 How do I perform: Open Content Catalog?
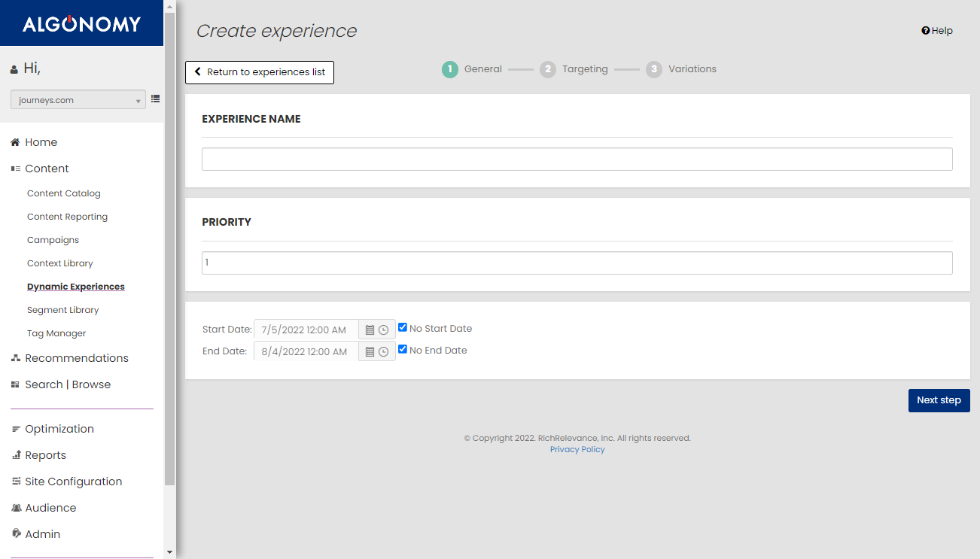pyautogui.click(x=64, y=193)
